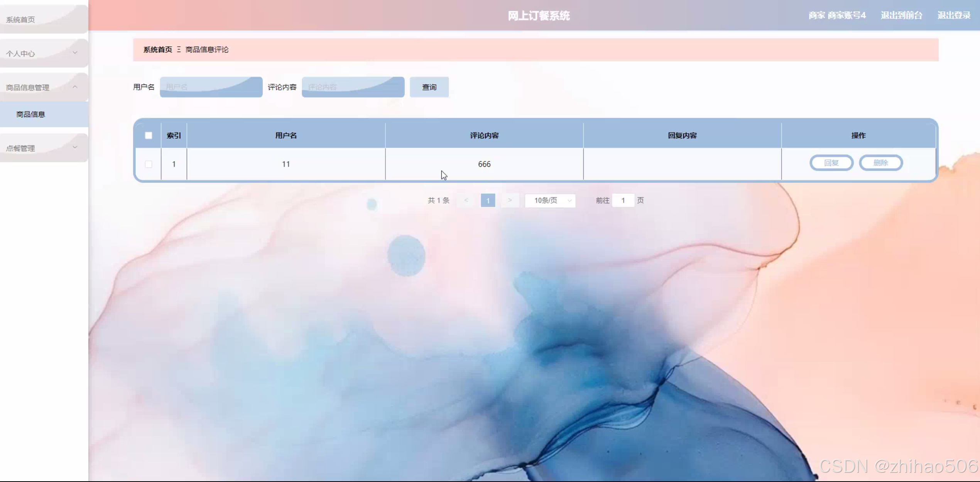Check the checkbox for row 1
The height and width of the screenshot is (482, 980).
[x=149, y=164]
